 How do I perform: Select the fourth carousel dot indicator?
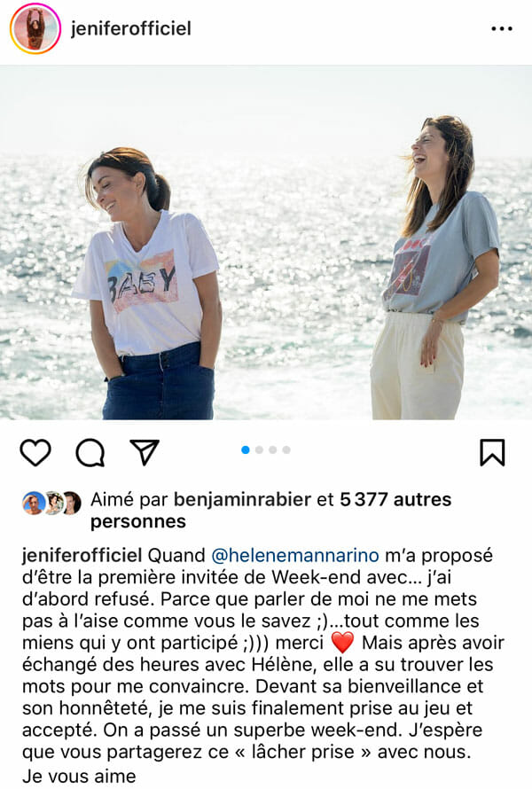click(x=286, y=449)
